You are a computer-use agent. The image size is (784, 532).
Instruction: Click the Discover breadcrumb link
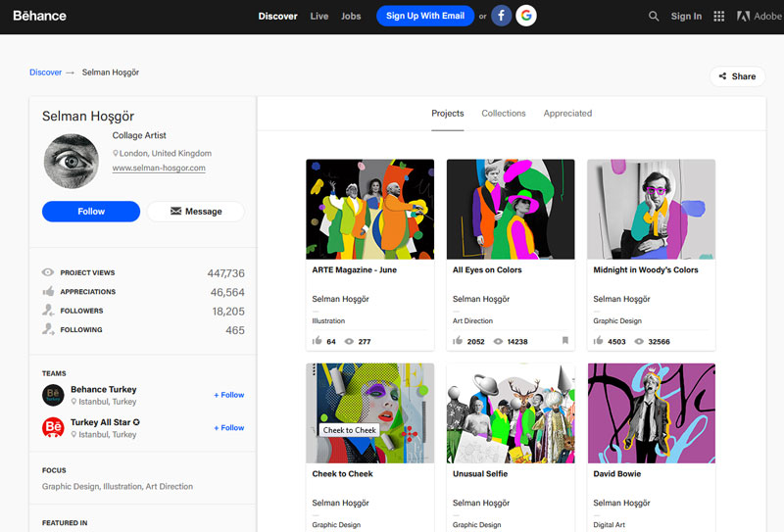[x=45, y=73]
